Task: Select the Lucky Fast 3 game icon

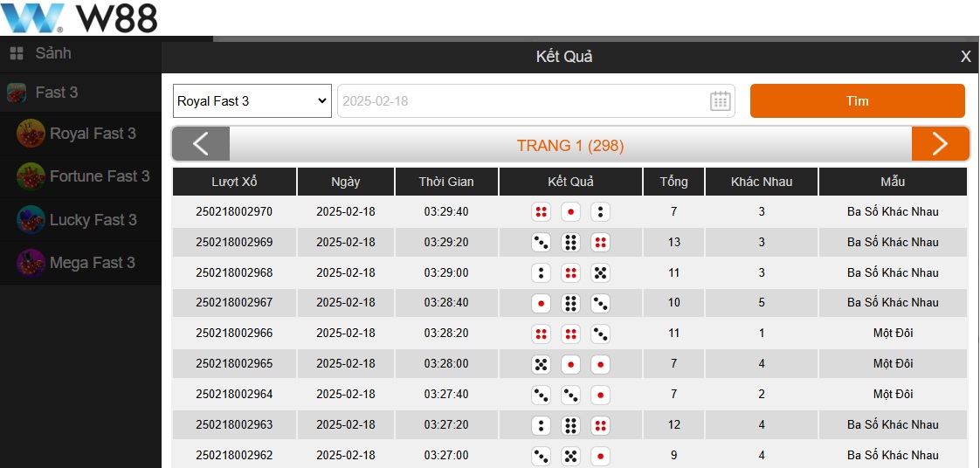Action: point(31,220)
